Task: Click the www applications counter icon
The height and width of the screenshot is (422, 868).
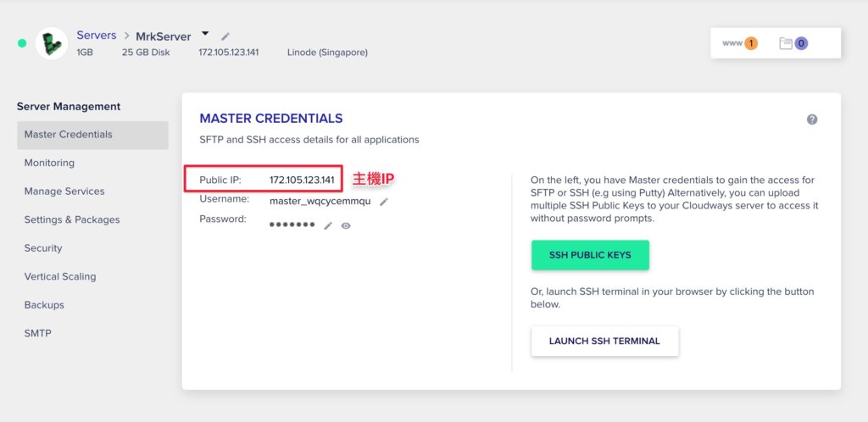Action: (739, 43)
